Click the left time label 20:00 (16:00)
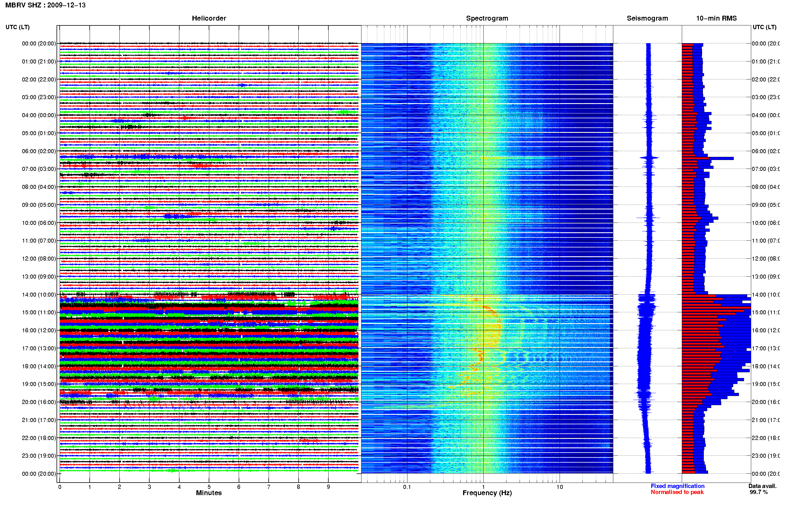Screen dimensions: 812x508 [39, 402]
